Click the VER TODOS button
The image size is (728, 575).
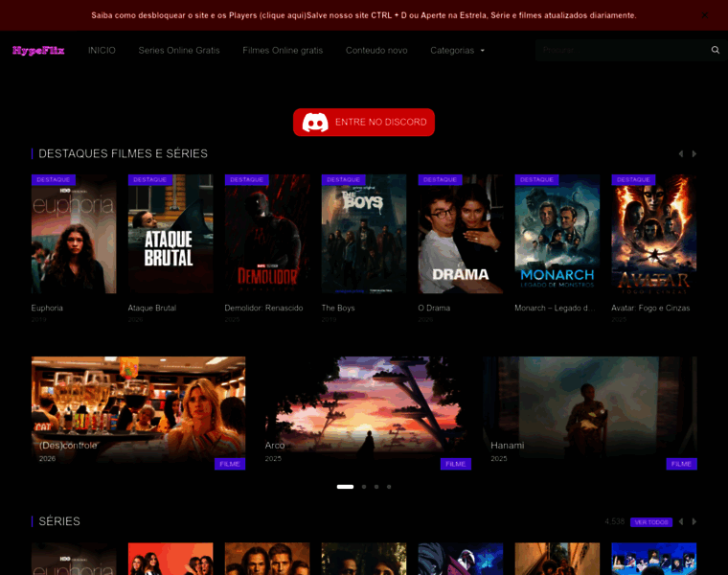coord(651,522)
